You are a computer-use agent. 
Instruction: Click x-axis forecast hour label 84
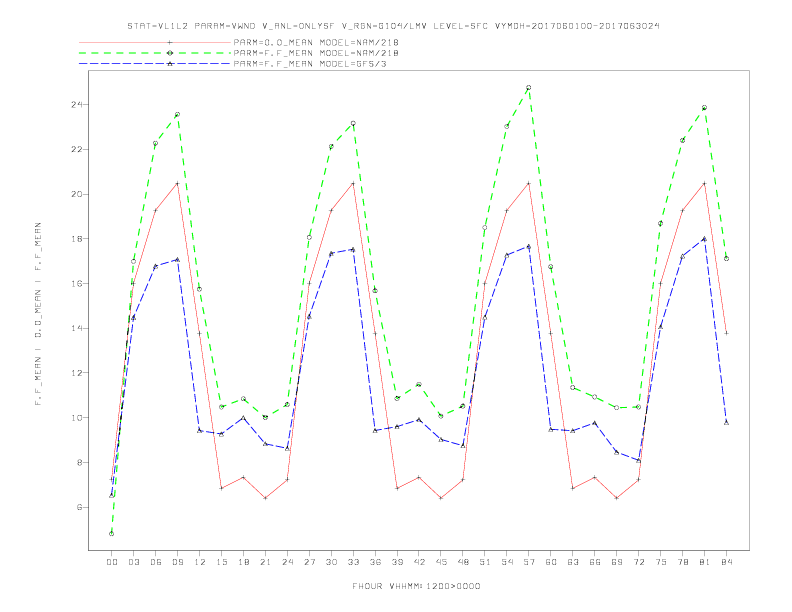click(727, 562)
